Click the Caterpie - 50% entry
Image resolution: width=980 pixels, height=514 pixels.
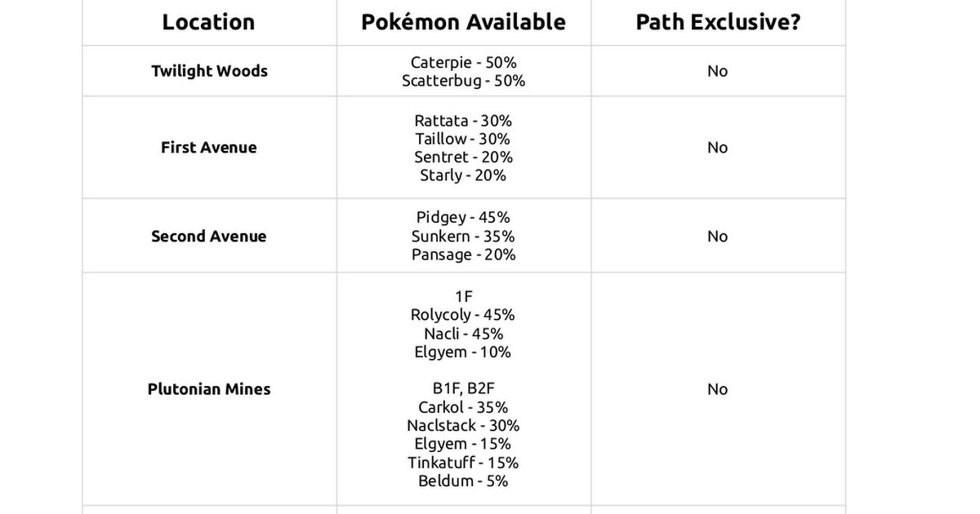coord(463,62)
